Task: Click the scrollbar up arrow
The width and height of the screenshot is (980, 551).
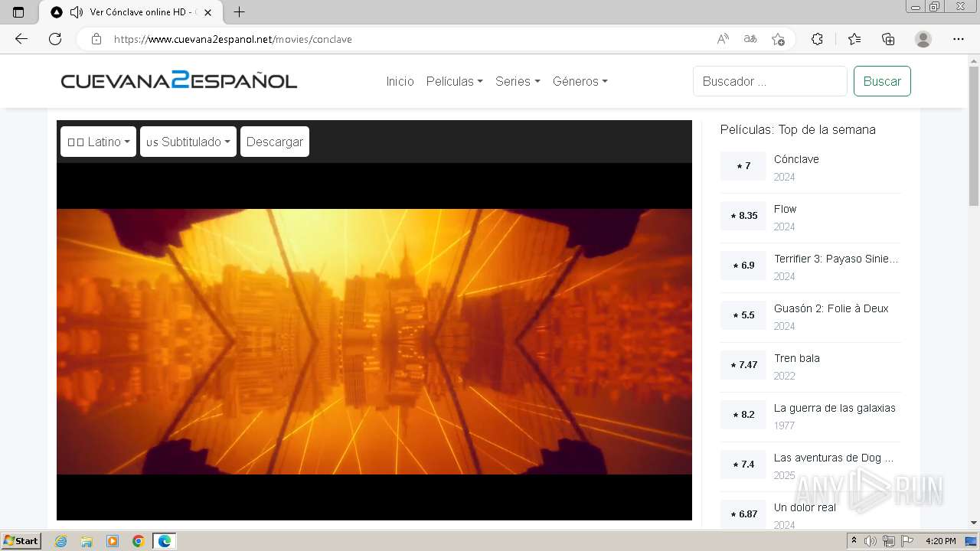Action: (974, 60)
